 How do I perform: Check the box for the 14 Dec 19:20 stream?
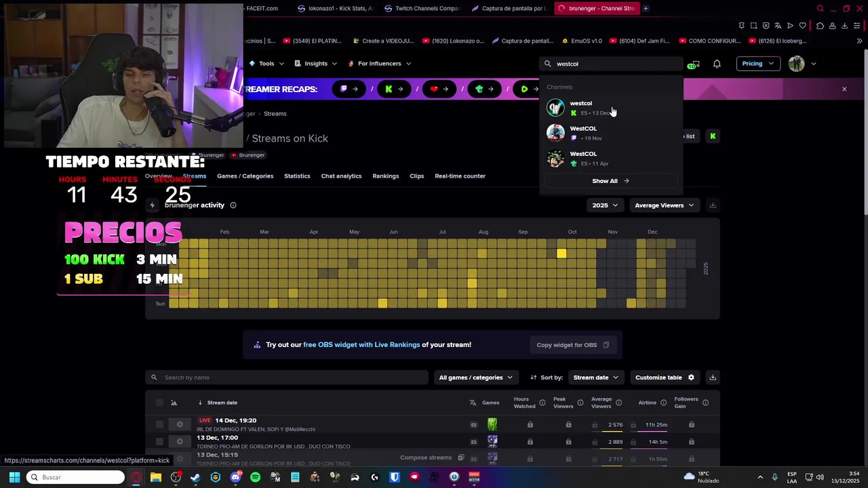pos(159,424)
